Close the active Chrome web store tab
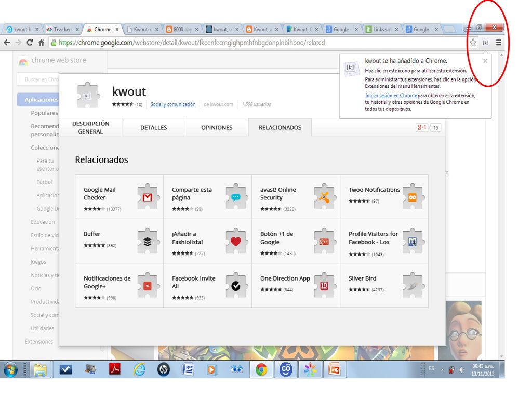 click(x=117, y=30)
